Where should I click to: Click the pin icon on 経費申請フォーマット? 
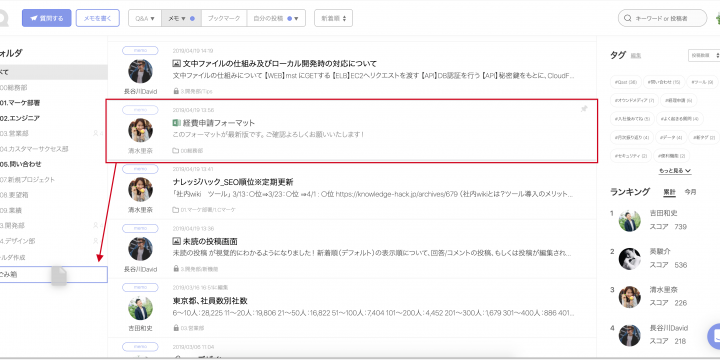[x=584, y=109]
